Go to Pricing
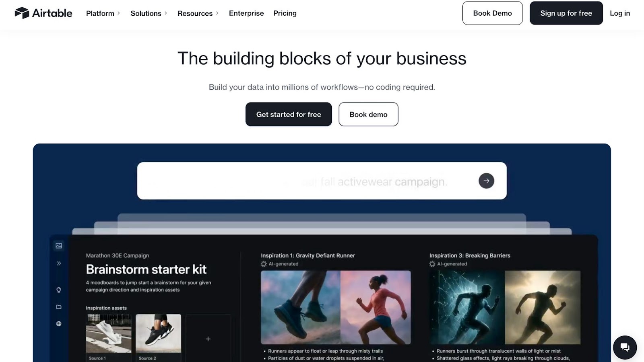Image resolution: width=644 pixels, height=362 pixels. 285,13
